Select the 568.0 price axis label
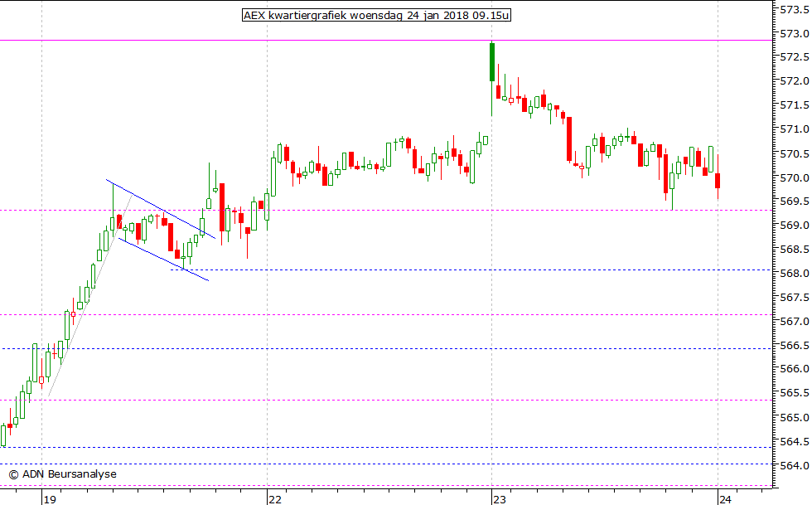Image resolution: width=812 pixels, height=505 pixels. [795, 274]
